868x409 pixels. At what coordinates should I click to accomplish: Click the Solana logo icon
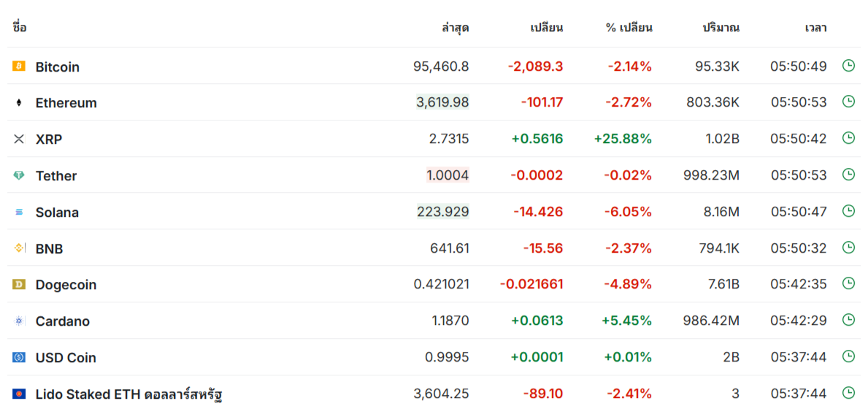pos(19,212)
